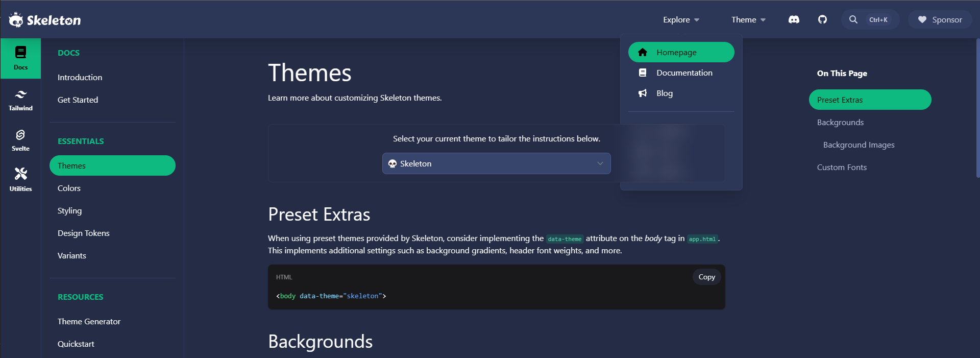The image size is (980, 358).
Task: Open the Skeleton theme select box
Action: [x=496, y=163]
